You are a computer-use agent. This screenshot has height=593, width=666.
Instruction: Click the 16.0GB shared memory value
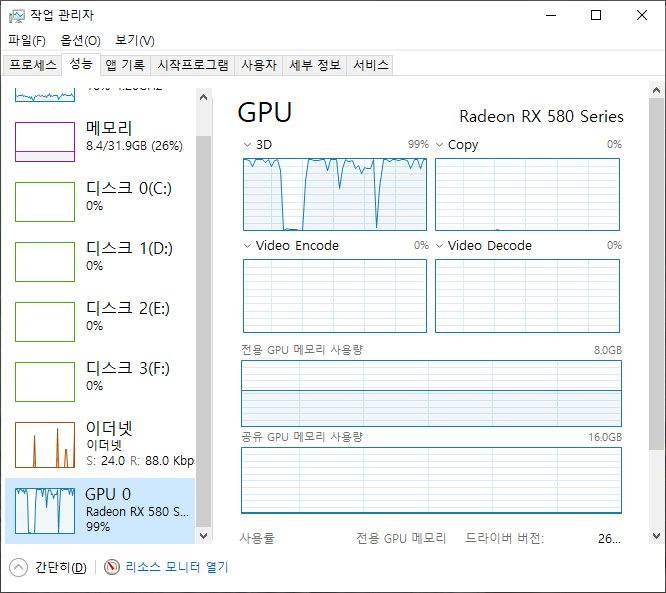(x=605, y=438)
